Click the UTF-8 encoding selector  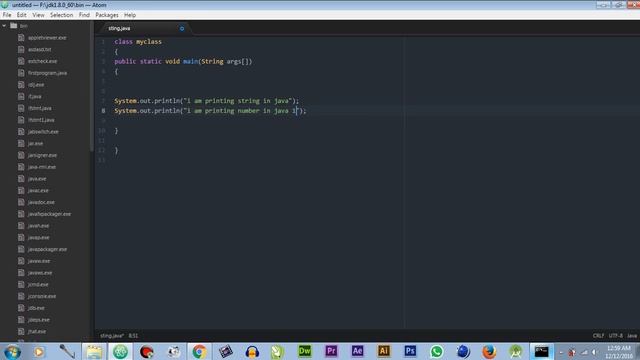pyautogui.click(x=616, y=336)
